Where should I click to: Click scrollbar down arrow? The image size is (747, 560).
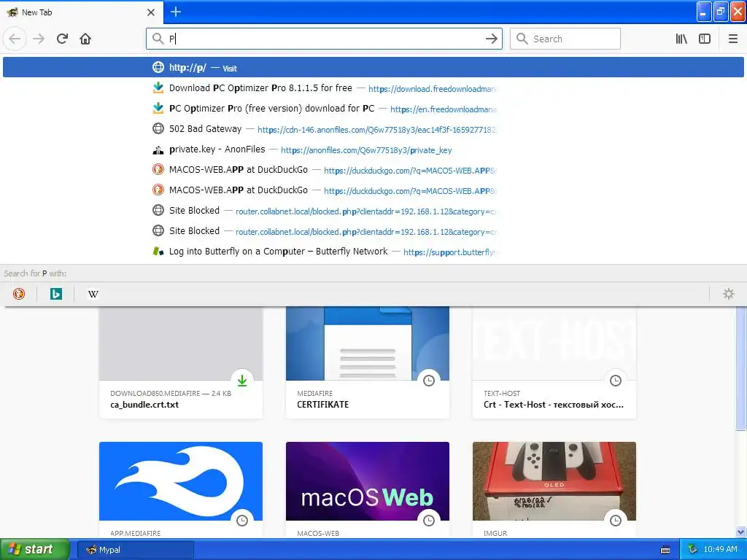point(741,532)
